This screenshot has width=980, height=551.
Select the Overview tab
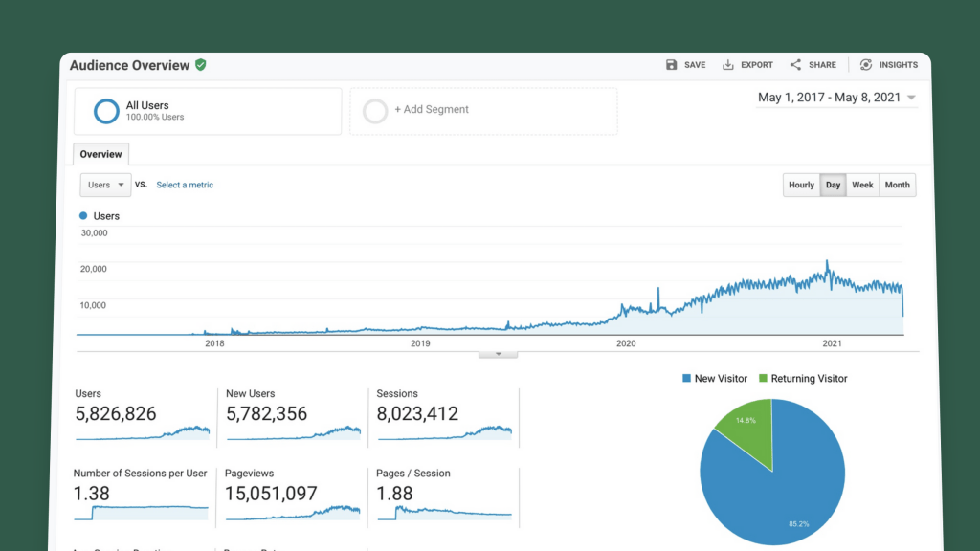[x=100, y=154]
